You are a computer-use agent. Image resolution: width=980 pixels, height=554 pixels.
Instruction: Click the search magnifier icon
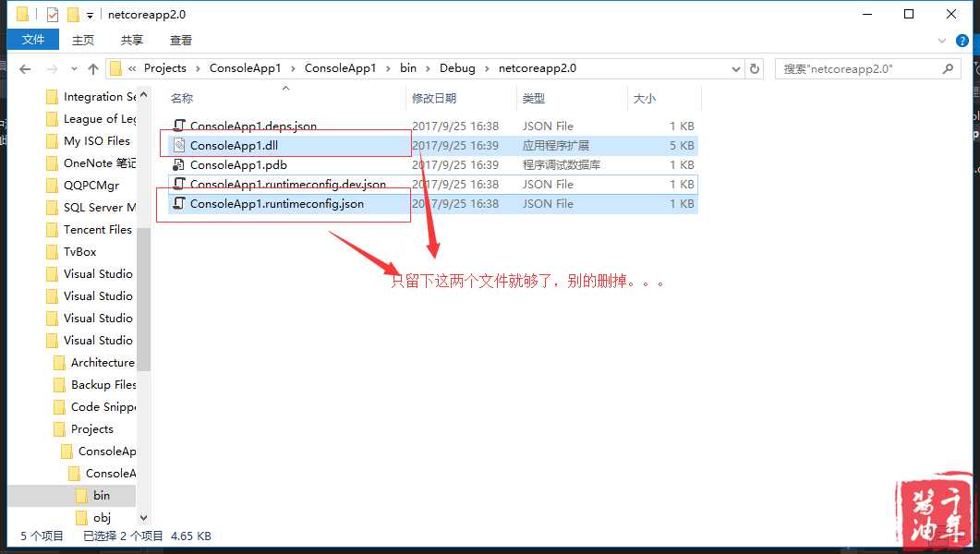[x=948, y=68]
